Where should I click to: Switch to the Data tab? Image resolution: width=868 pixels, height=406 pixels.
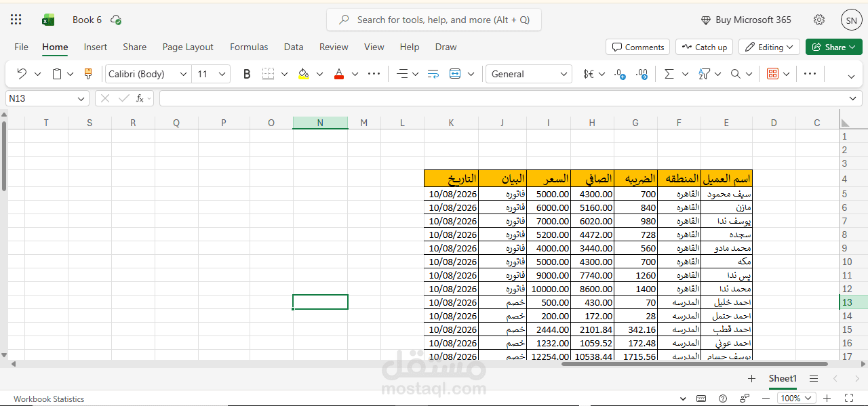pyautogui.click(x=294, y=47)
